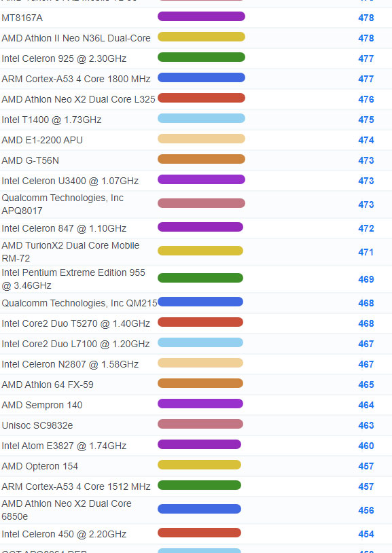Open the AMD G-T56N entry
Viewport: 392px width, 553px height.
tap(31, 160)
